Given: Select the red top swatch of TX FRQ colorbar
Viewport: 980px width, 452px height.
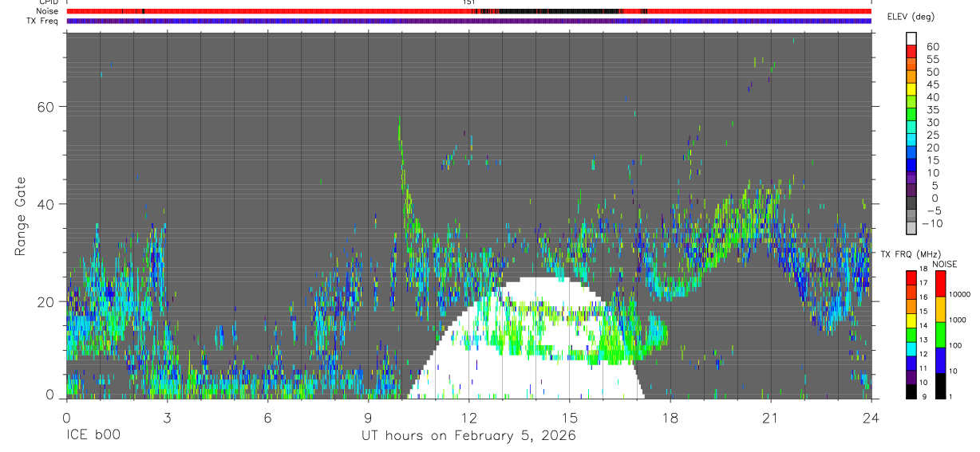Looking at the screenshot, I should [912, 277].
